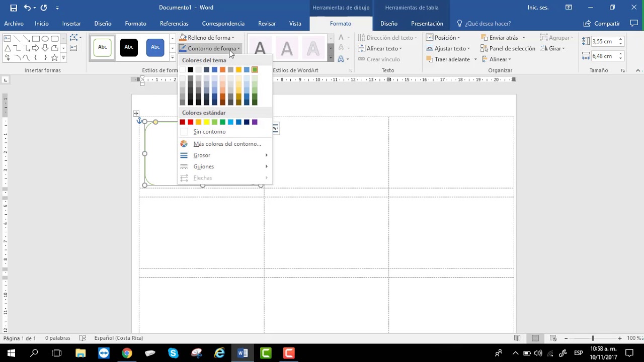Undo the last action in the toolbar
The image size is (644, 362).
tap(27, 8)
